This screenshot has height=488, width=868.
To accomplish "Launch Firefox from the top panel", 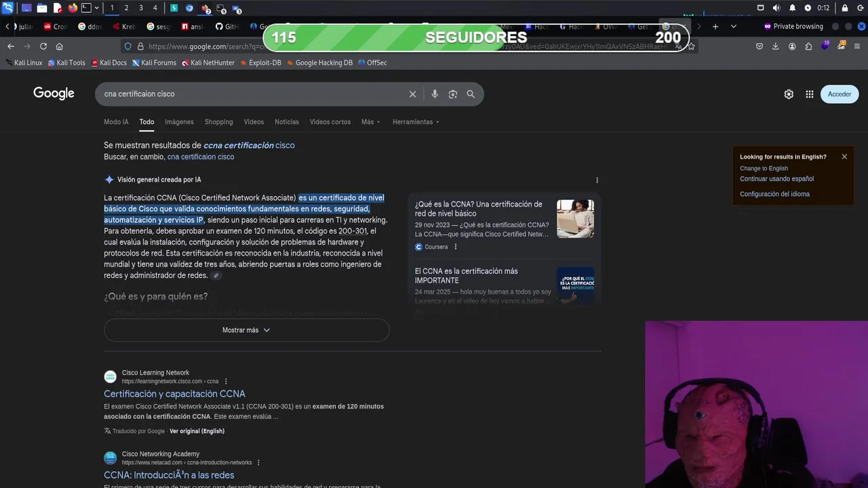I will pos(73,8).
